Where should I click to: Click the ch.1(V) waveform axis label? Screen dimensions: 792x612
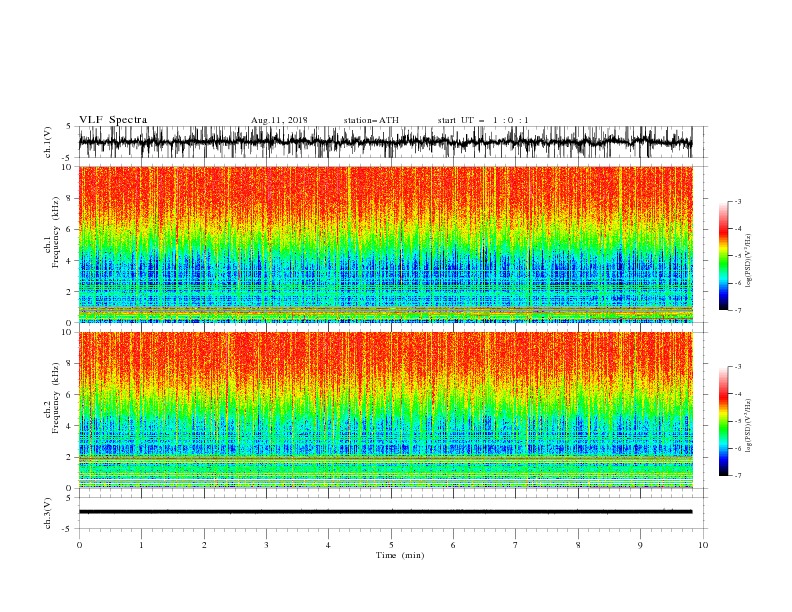click(48, 142)
